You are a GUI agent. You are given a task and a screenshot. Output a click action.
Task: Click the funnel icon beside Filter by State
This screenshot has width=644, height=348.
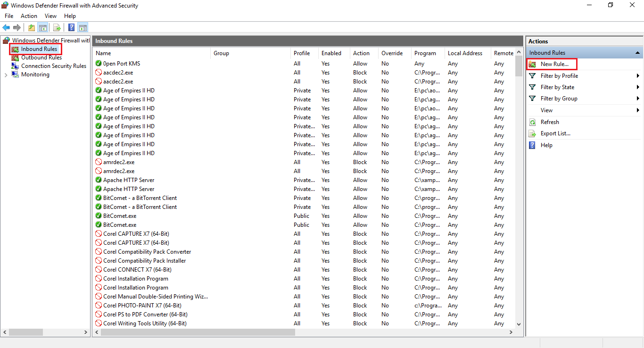[533, 87]
